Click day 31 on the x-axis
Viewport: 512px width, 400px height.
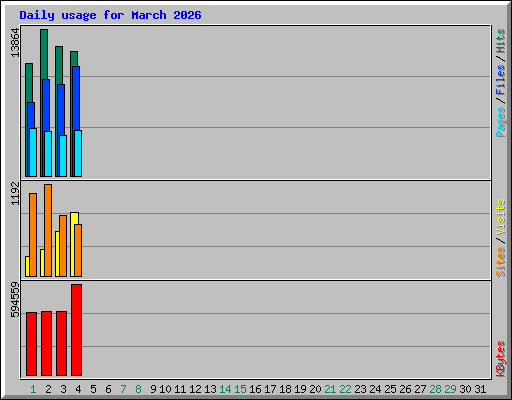point(480,389)
